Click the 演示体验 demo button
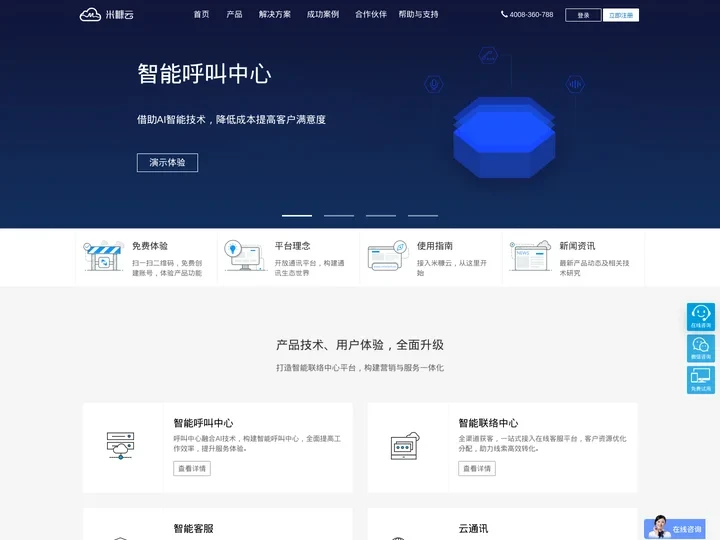720x540 pixels. (167, 163)
